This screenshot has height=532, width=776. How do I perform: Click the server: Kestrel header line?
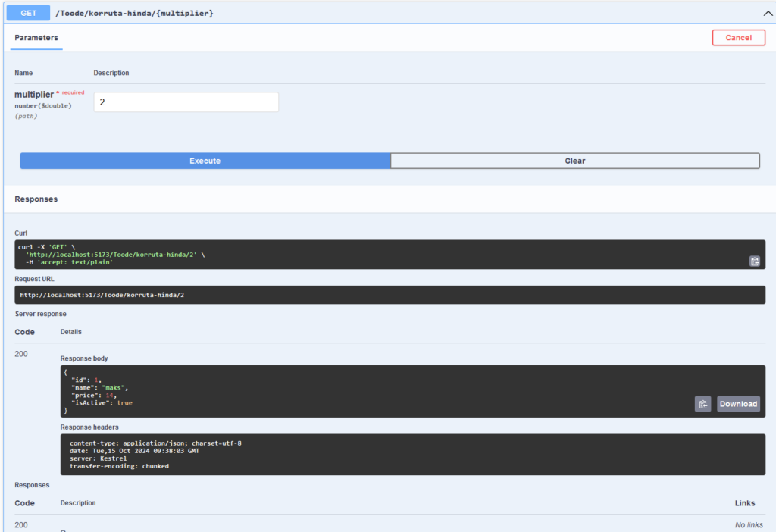(x=98, y=458)
